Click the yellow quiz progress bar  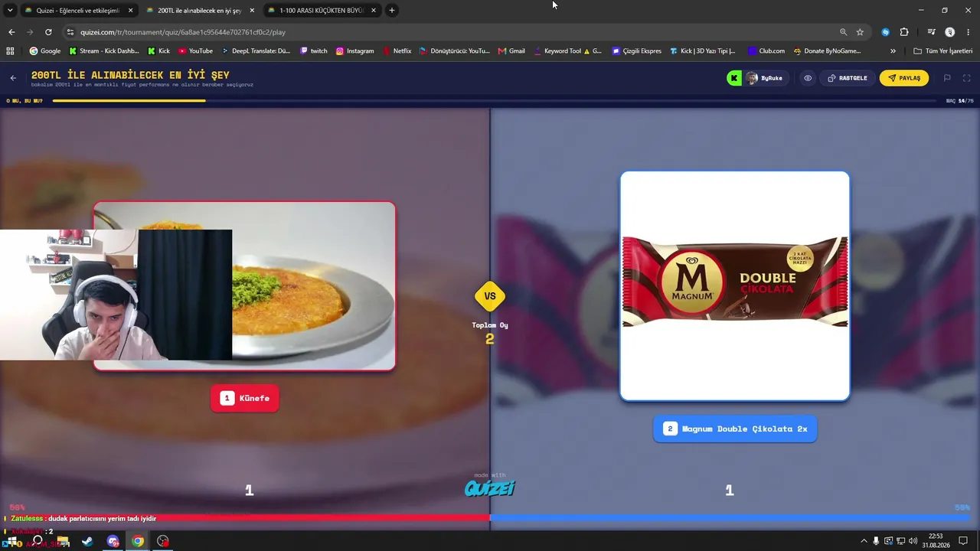point(129,100)
